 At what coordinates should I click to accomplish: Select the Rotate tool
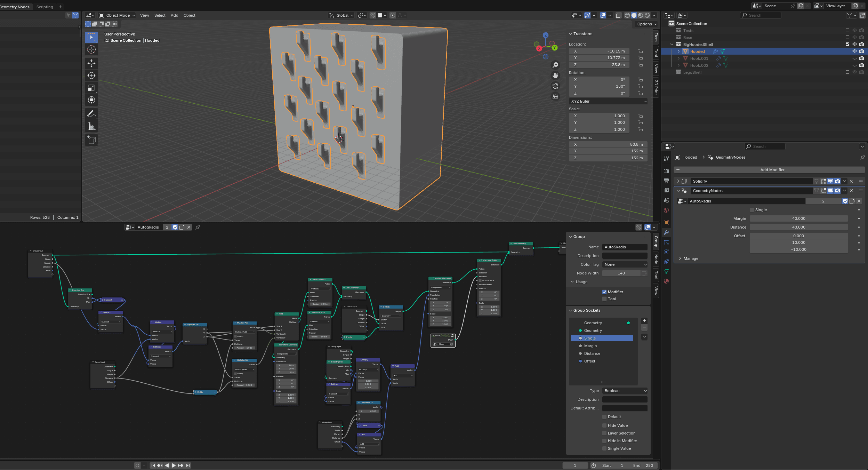pos(91,75)
